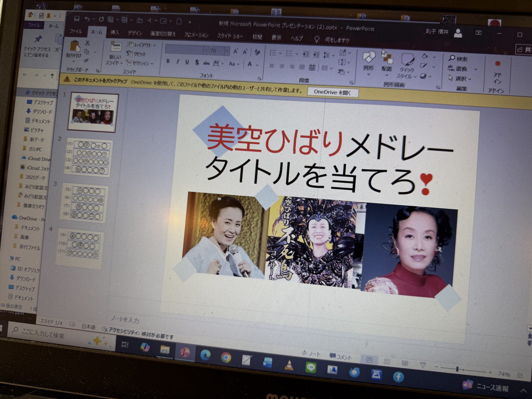
Task: Open the Insert (挿入) ribbon tab
Action: (115, 33)
